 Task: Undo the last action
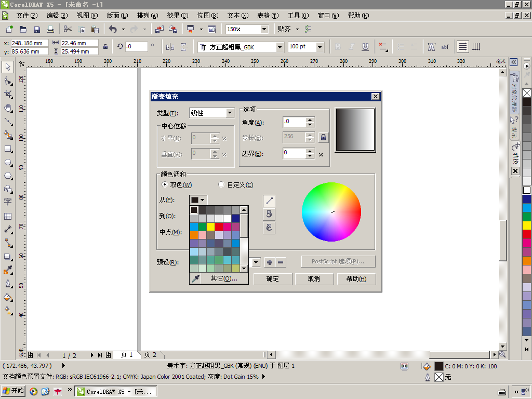tap(113, 29)
